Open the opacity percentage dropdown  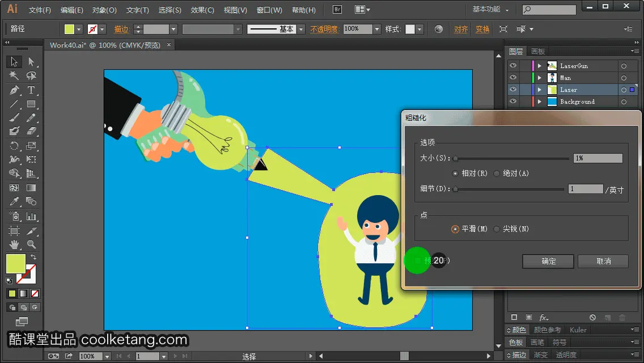pyautogui.click(x=377, y=29)
